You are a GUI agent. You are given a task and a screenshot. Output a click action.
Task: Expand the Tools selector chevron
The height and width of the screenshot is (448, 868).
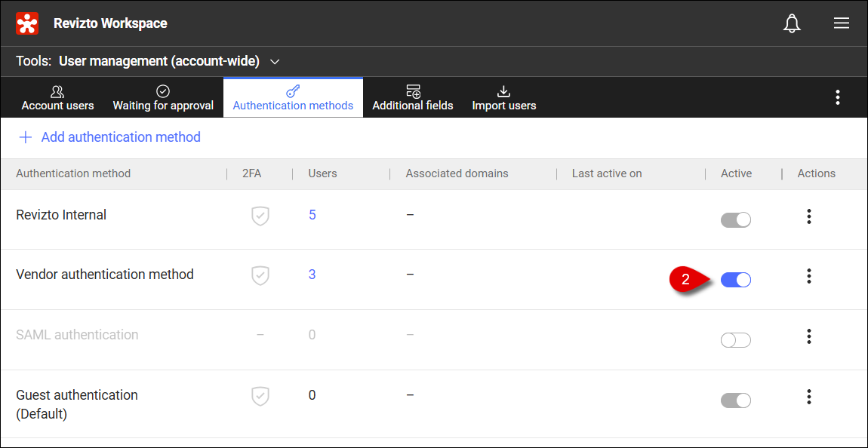(275, 61)
